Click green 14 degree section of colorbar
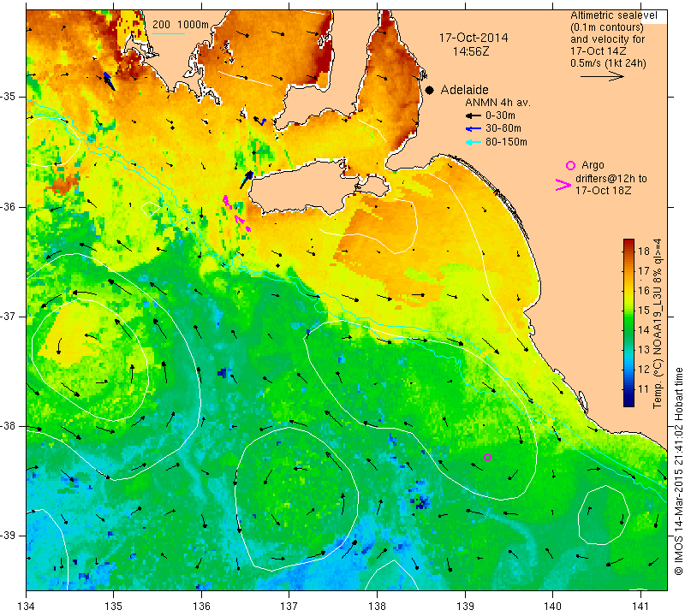Viewport: 685px width, 616px height. pos(628,330)
